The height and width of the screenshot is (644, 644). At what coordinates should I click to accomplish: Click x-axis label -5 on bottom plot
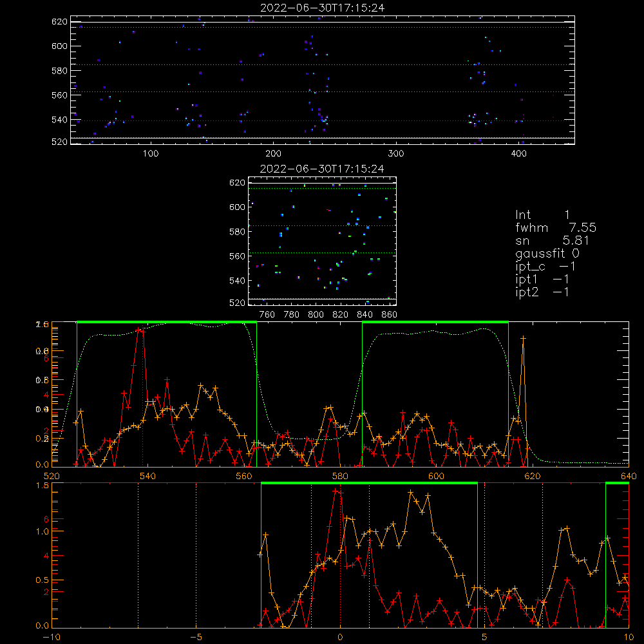pyautogui.click(x=196, y=638)
